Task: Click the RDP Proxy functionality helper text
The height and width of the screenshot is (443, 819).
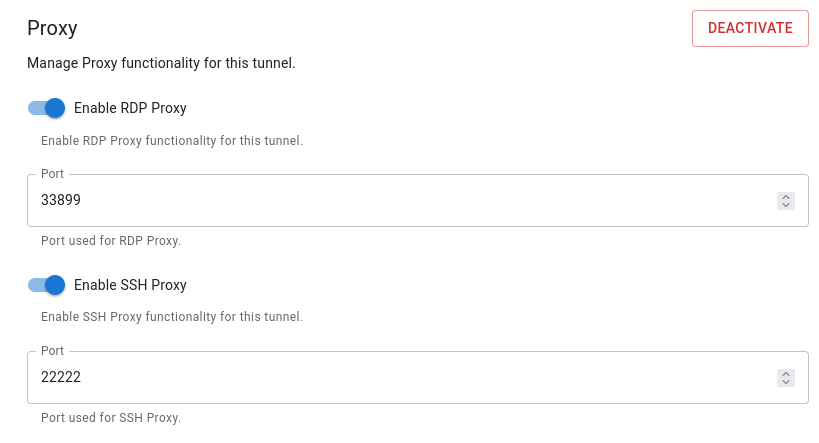Action: click(x=171, y=141)
